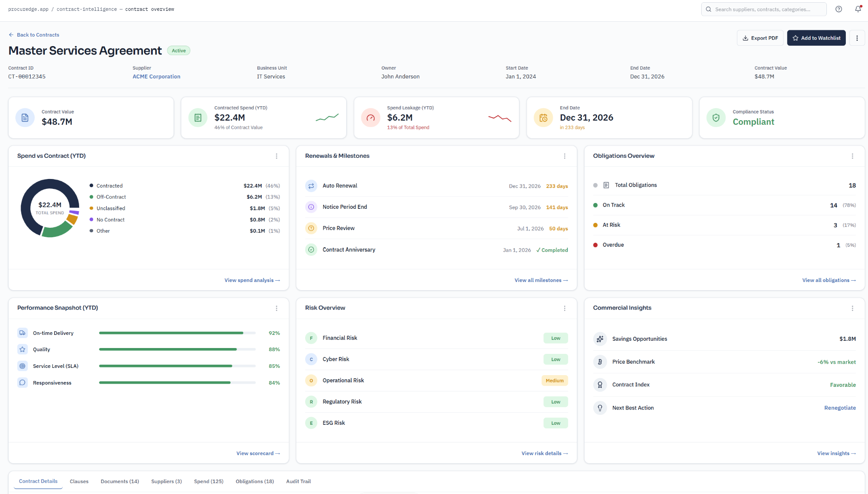This screenshot has width=868, height=494.
Task: Click the Active status badge
Action: 179,51
